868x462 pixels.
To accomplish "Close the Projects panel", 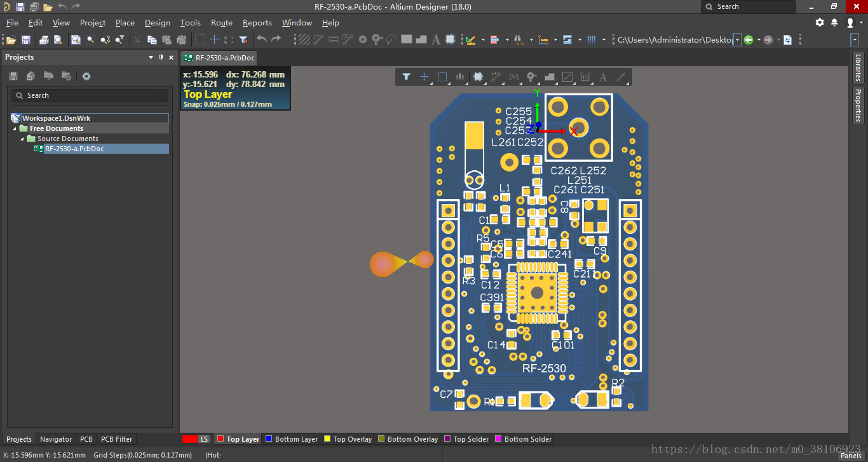I will (x=171, y=57).
